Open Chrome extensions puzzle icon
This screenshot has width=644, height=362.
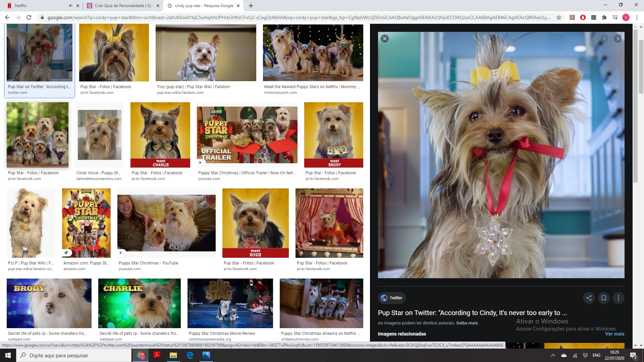tap(604, 17)
